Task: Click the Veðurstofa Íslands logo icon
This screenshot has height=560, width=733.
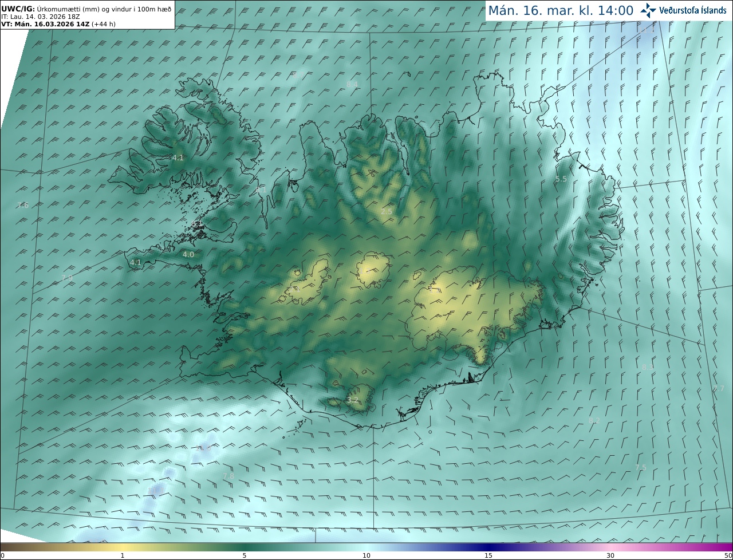Action: point(649,10)
